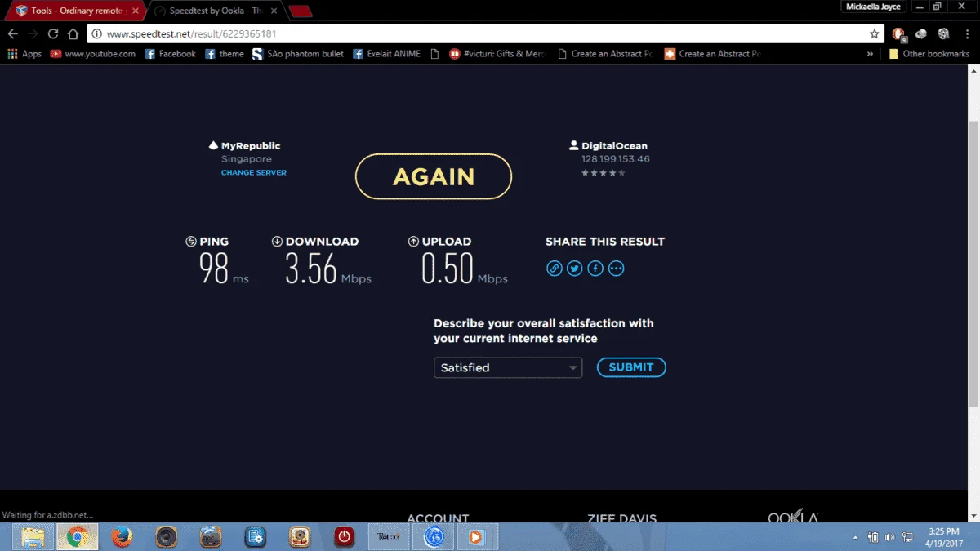The width and height of the screenshot is (980, 551).
Task: Share result on Twitter icon
Action: (575, 268)
